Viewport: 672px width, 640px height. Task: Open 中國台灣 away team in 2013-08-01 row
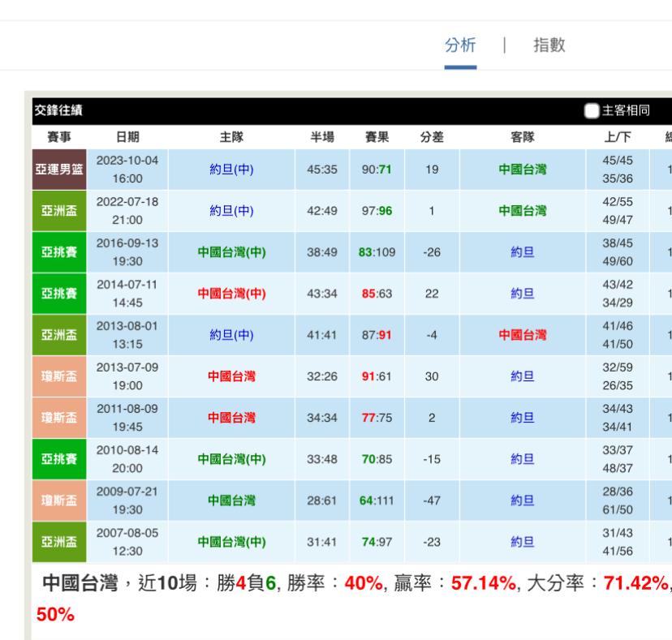(x=523, y=335)
